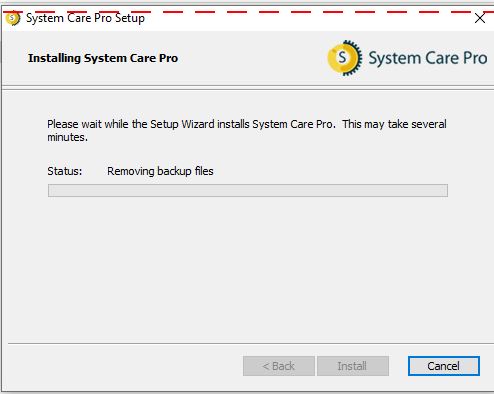The image size is (494, 394).
Task: Click the word 'minutes.' in the message
Action: click(x=68, y=137)
